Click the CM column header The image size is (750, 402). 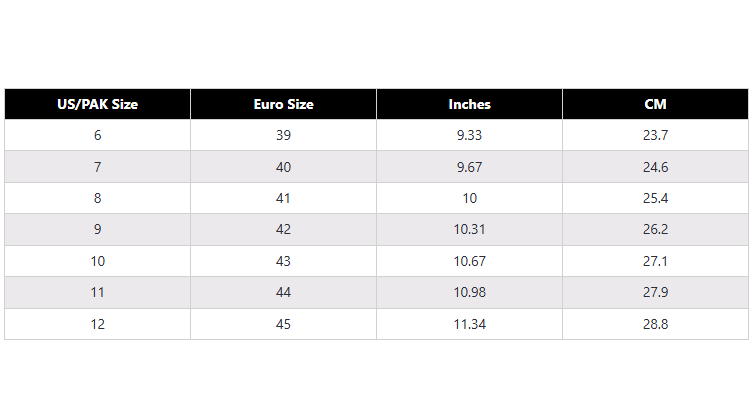(x=655, y=104)
